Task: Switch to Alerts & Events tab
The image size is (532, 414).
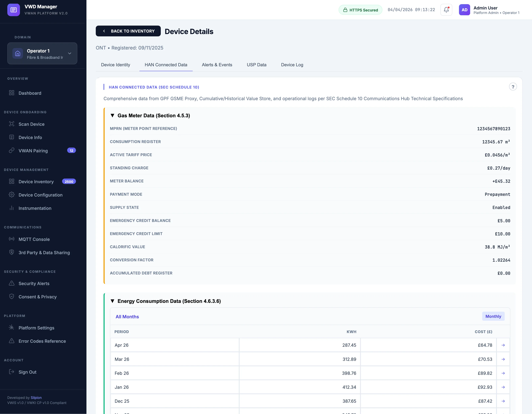Action: 217,65
